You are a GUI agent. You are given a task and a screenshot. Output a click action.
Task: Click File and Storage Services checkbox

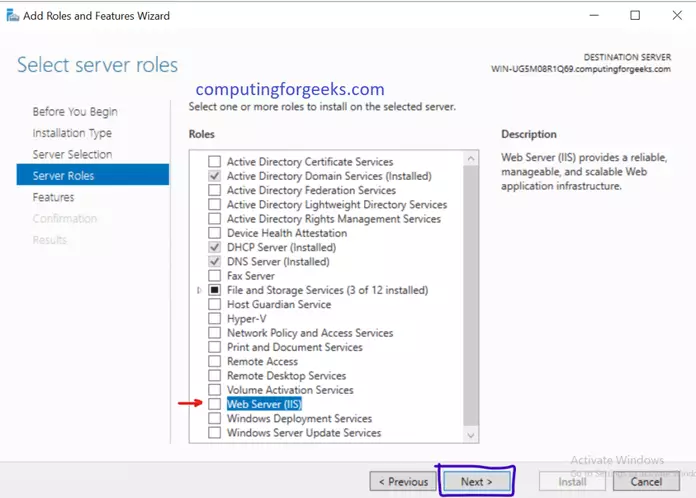(214, 290)
